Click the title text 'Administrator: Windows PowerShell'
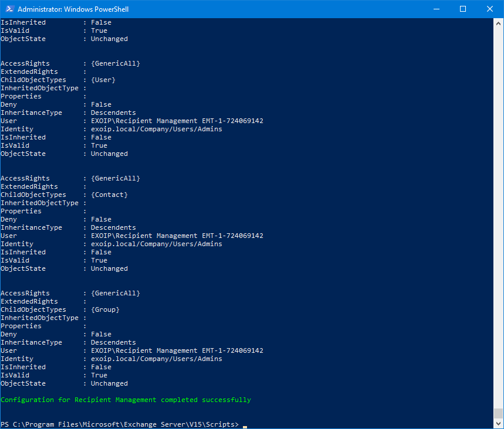The image size is (504, 429). coord(73,9)
